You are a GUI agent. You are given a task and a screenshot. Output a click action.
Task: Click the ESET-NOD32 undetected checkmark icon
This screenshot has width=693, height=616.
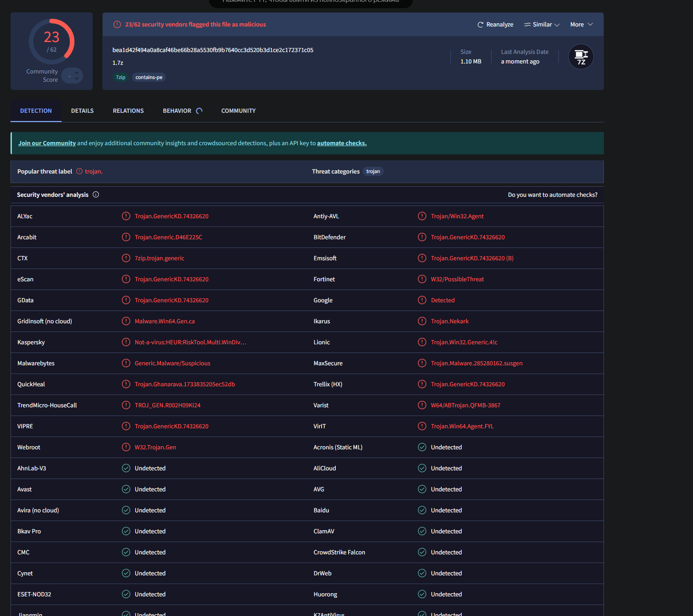coord(126,594)
